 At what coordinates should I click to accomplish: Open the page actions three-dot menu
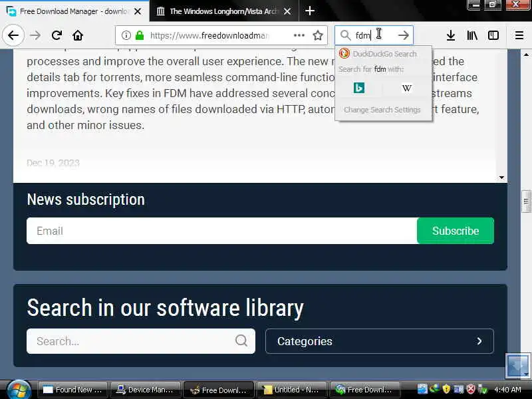tap(299, 35)
